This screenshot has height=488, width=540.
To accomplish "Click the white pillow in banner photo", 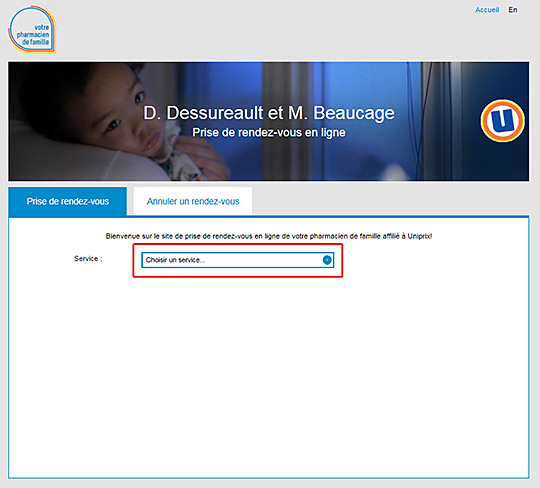I will click(69, 158).
